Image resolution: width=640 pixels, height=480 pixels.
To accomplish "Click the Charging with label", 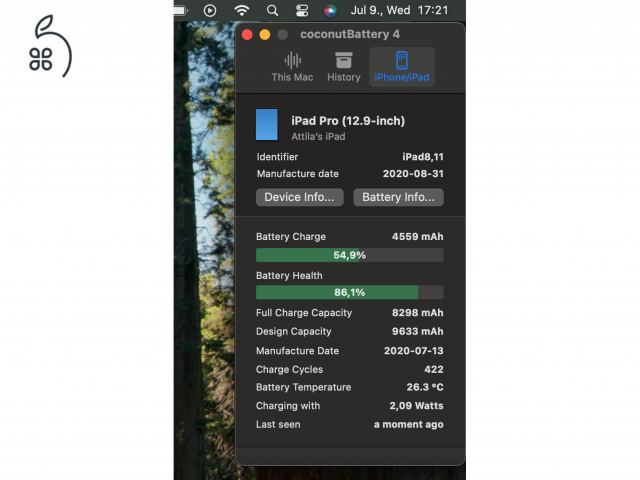I will point(288,406).
